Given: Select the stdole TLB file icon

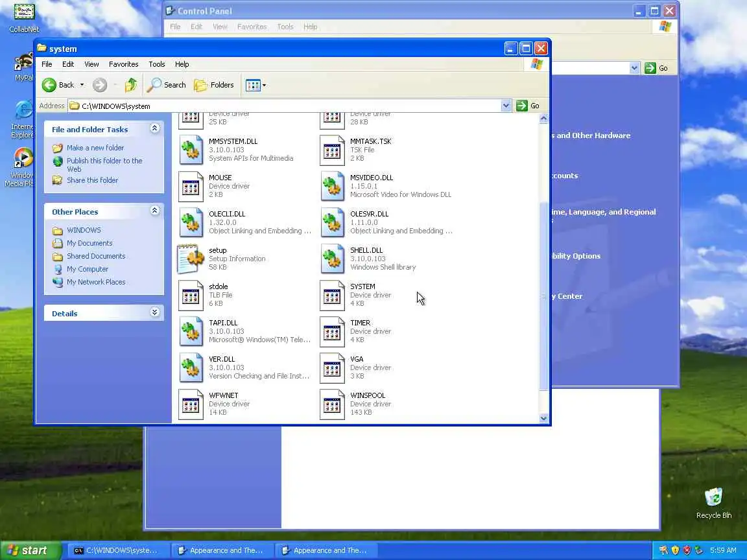Looking at the screenshot, I should click(x=191, y=296).
